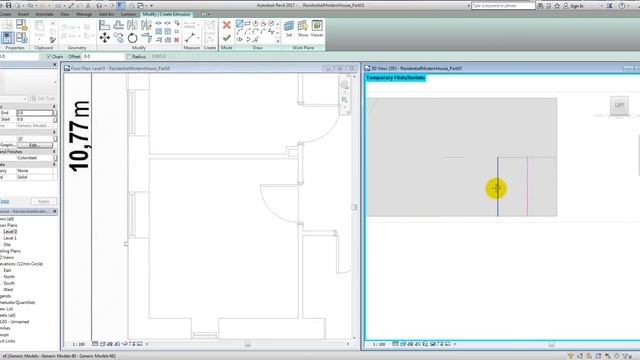This screenshot has height=360, width=640.
Task: Click the Match Type Properties paintbrush icon
Action: 53,40
